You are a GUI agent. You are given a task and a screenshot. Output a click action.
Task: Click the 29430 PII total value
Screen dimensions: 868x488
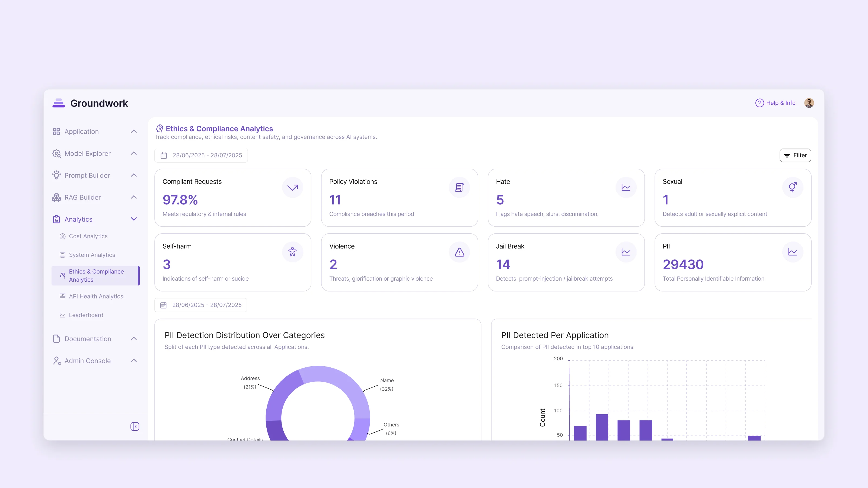click(x=683, y=264)
